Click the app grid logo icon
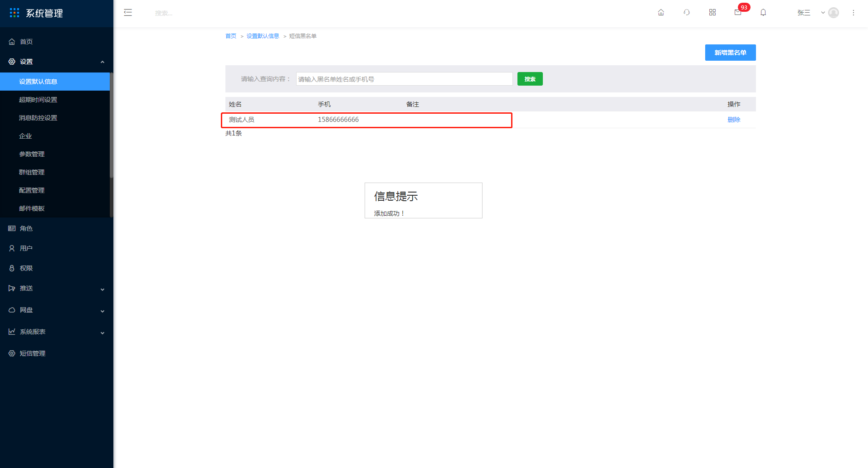868x468 pixels. 15,13
